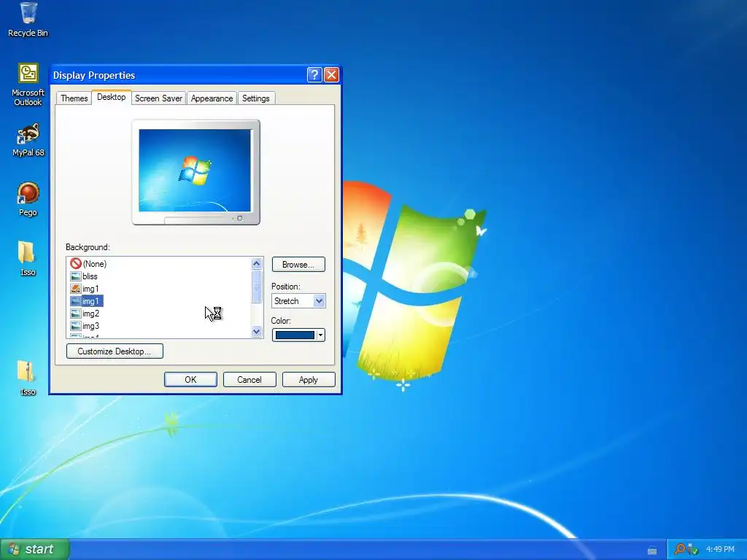The image size is (747, 560).
Task: Open the Appearance tab
Action: coord(212,98)
